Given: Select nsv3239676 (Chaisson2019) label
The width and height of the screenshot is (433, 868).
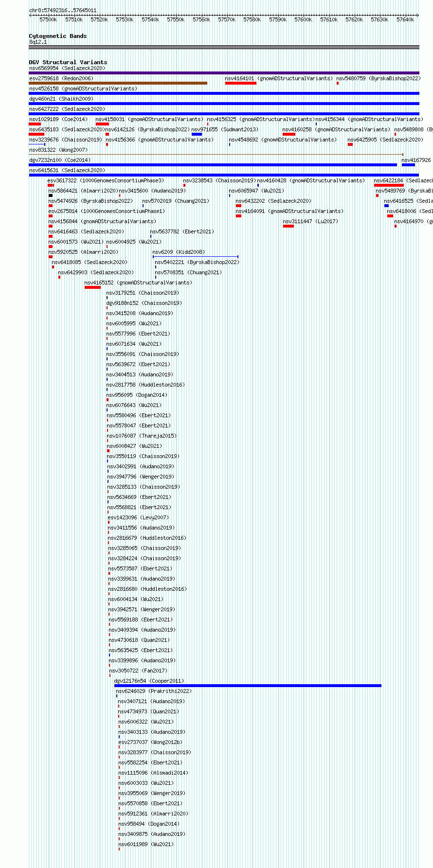Looking at the screenshot, I should 66,140.
